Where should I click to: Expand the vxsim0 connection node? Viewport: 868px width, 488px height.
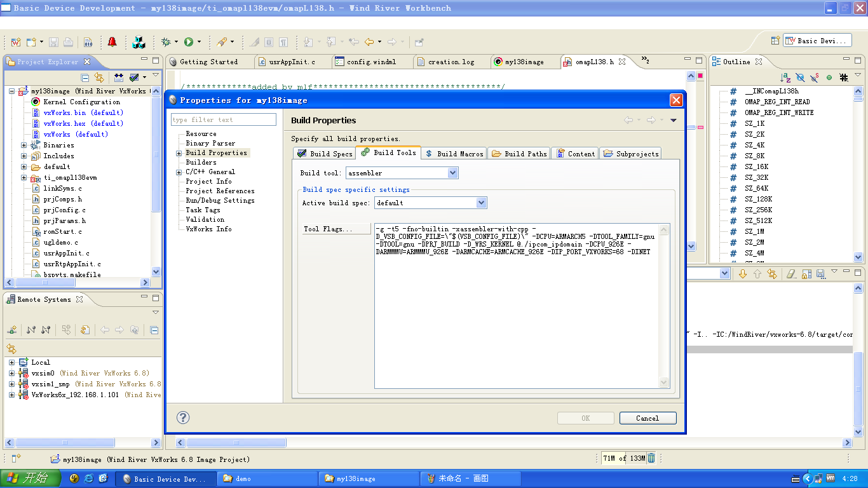tap(11, 374)
